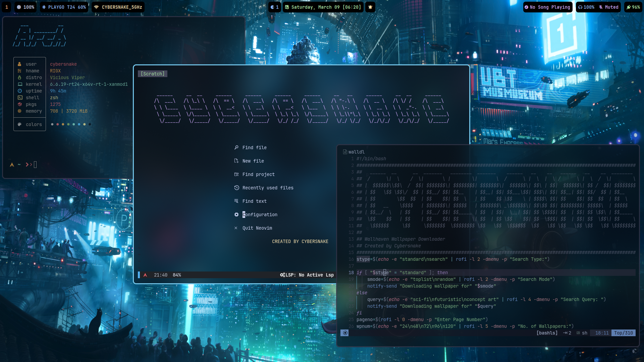
Task: Click the No Song Playing media widget
Action: 547,7
